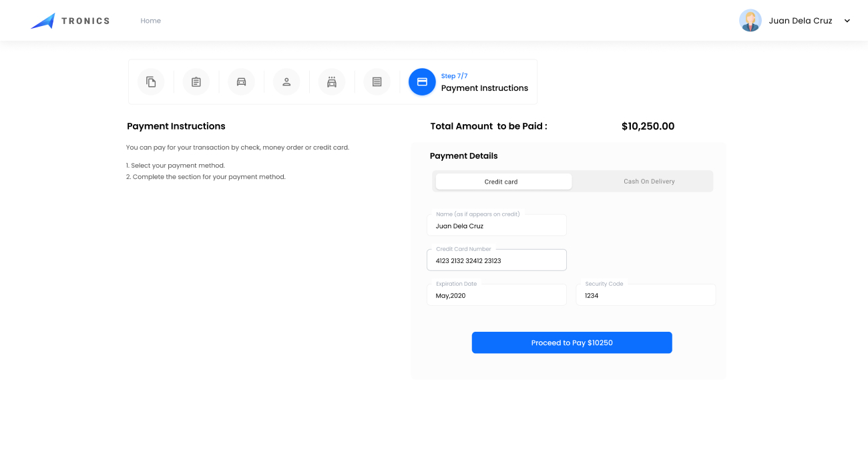Select the Cash On Delivery tab

click(x=649, y=182)
